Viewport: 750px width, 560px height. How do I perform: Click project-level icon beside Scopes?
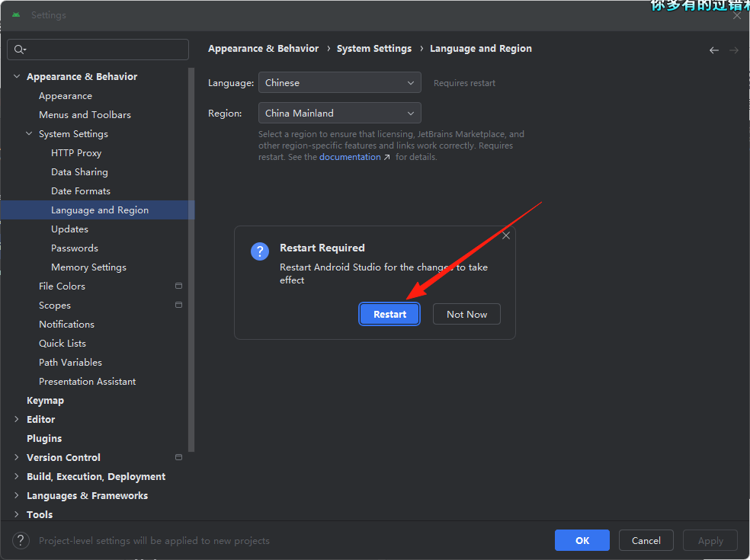[178, 305]
